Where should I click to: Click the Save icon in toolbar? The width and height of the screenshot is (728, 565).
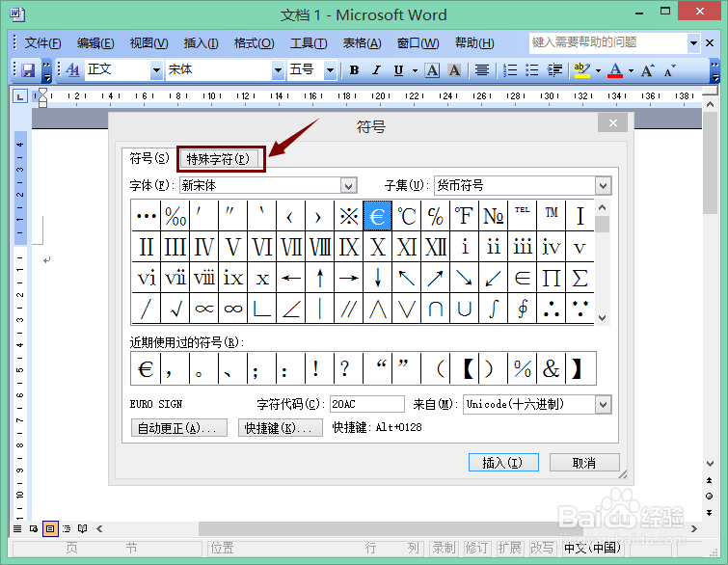pyautogui.click(x=28, y=70)
